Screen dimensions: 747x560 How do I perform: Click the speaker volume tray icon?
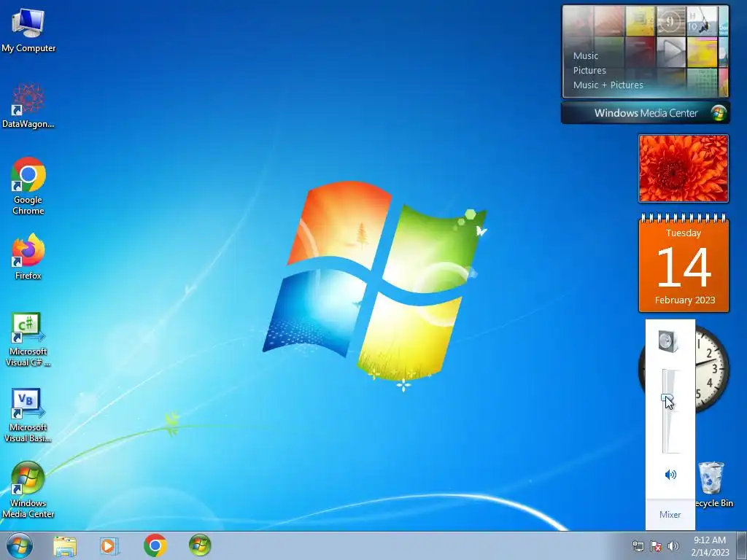coord(673,546)
